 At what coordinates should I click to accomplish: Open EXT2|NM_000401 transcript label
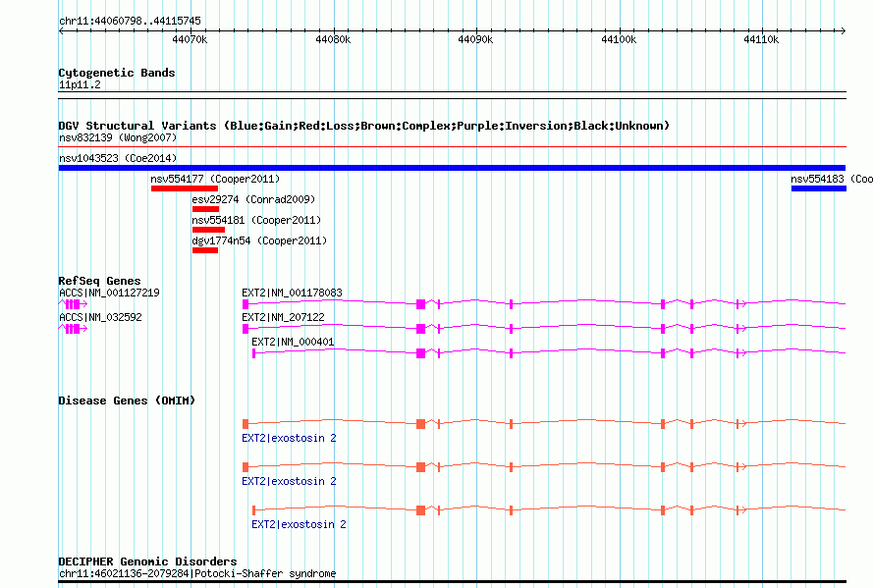click(293, 342)
